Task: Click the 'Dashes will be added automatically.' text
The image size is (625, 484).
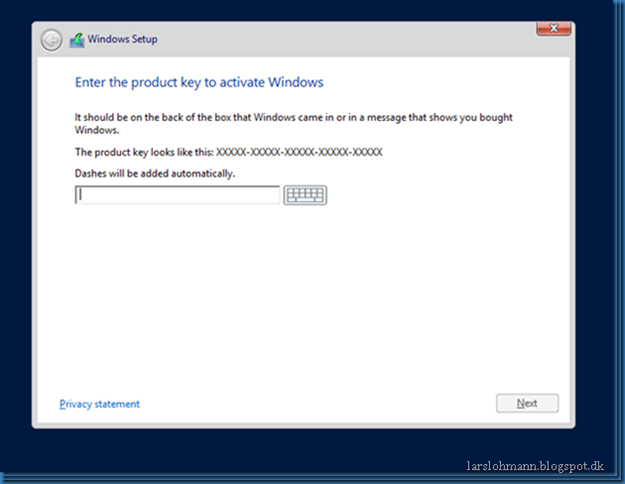Action: tap(155, 174)
